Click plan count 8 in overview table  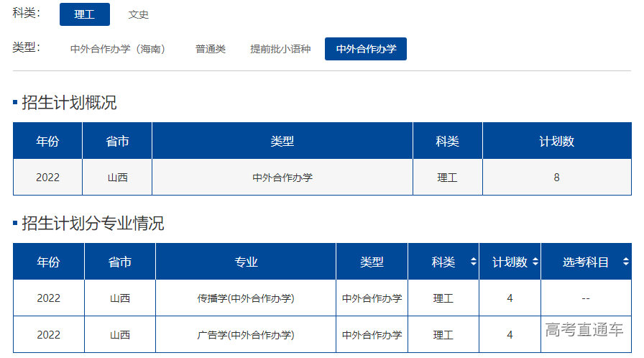point(556,178)
